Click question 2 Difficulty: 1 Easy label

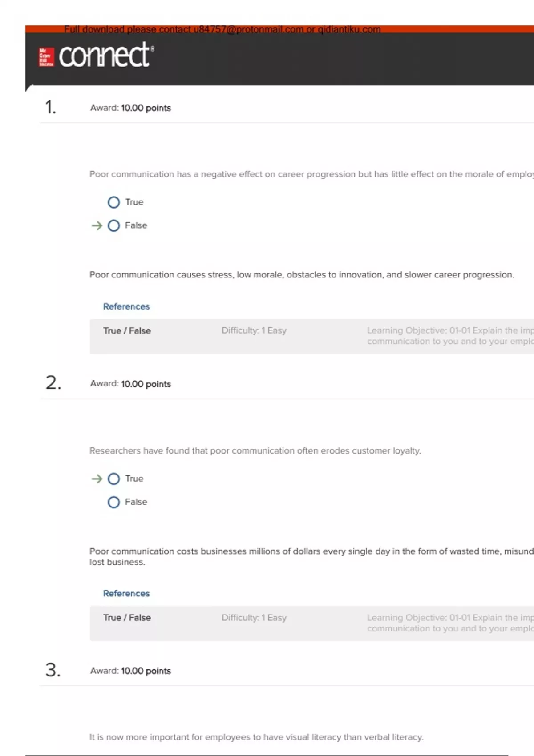pyautogui.click(x=254, y=618)
